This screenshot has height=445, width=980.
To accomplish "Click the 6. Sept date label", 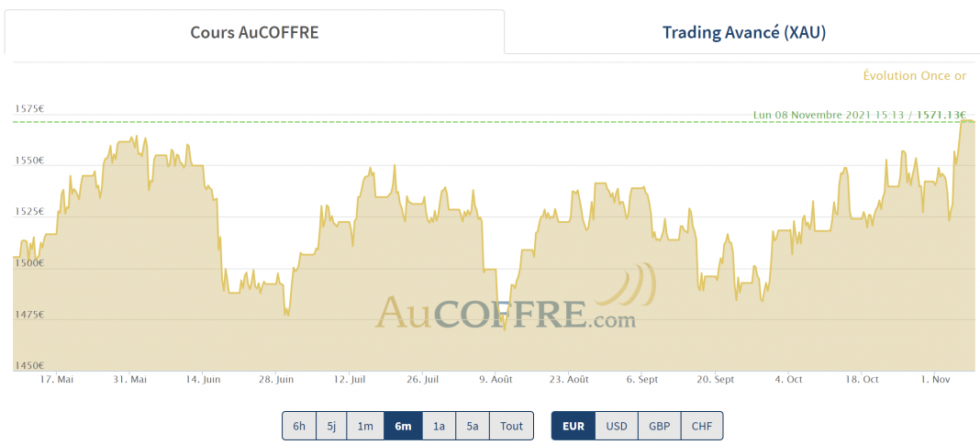I will coord(644,379).
